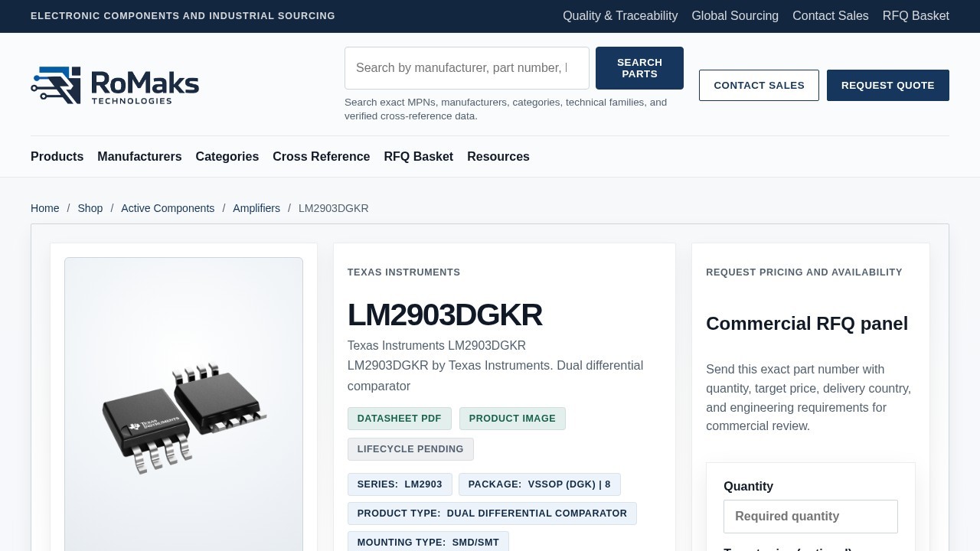Click the Search Parts button
The width and height of the screenshot is (980, 551).
639,68
